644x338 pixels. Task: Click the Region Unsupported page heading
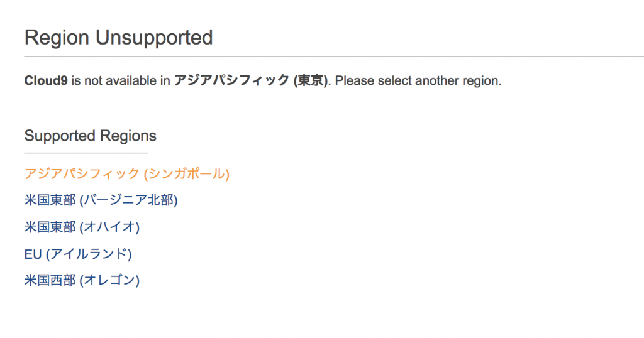coord(119,37)
